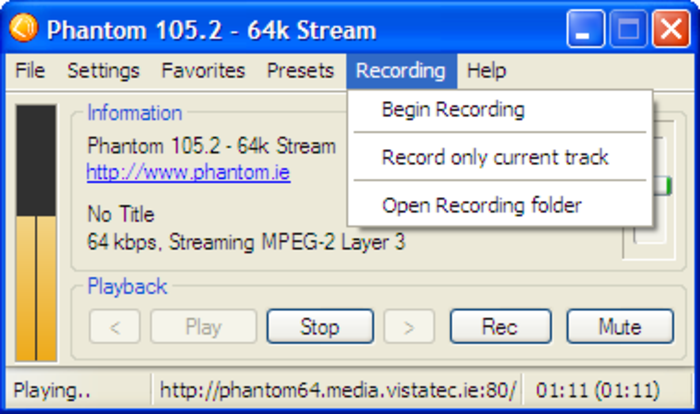The height and width of the screenshot is (414, 700).
Task: Click the next track > button
Action: point(409,326)
